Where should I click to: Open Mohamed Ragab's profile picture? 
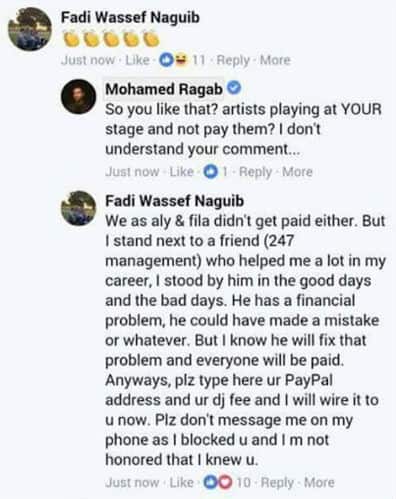tap(79, 97)
